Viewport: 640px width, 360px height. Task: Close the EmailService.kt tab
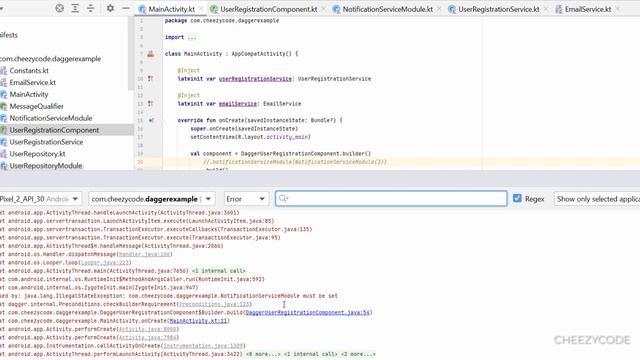click(618, 9)
